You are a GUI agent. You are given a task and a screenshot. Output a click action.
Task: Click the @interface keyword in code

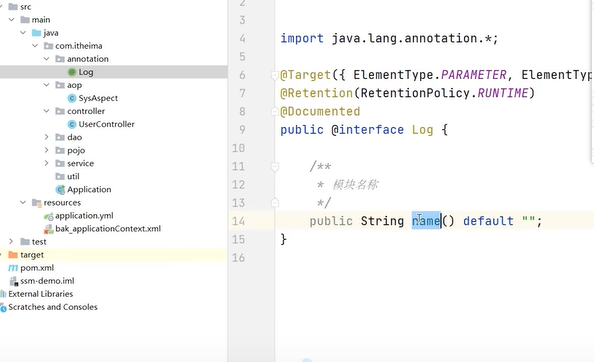(x=367, y=130)
